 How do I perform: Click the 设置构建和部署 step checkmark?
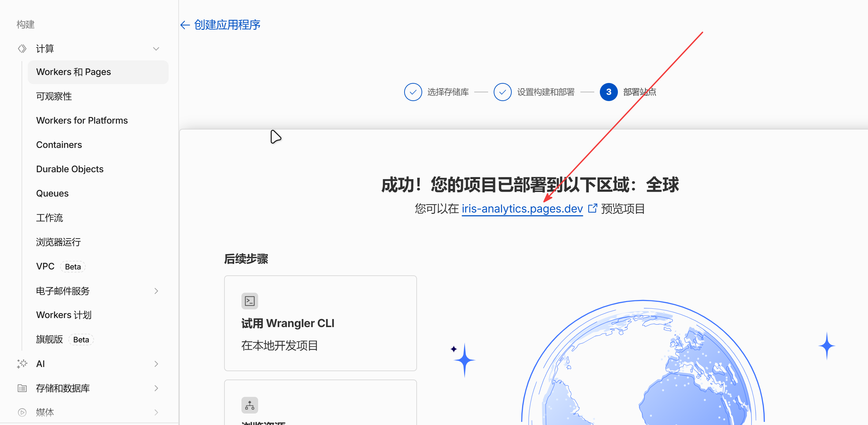[x=502, y=92]
